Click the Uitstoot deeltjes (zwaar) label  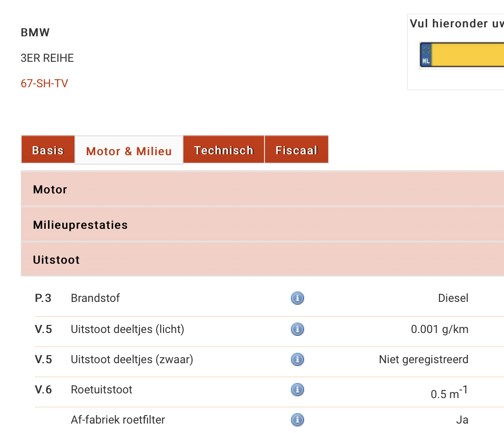coord(132,359)
